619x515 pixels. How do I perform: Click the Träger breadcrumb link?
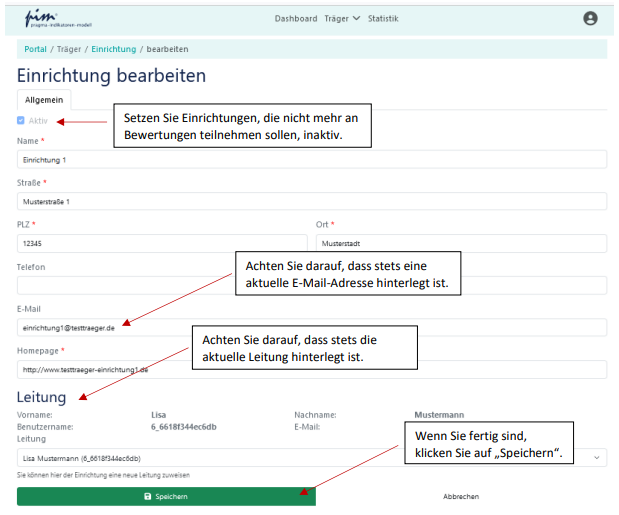tap(69, 49)
